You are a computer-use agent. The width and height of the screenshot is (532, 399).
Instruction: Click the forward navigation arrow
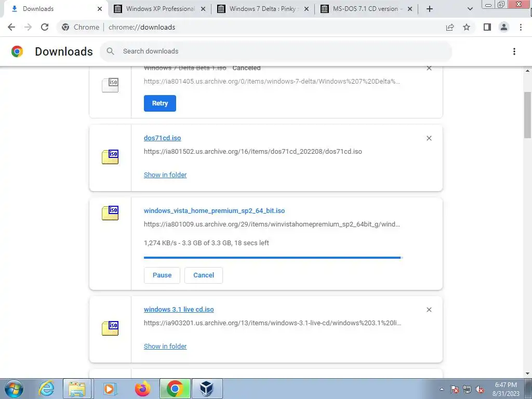(28, 27)
